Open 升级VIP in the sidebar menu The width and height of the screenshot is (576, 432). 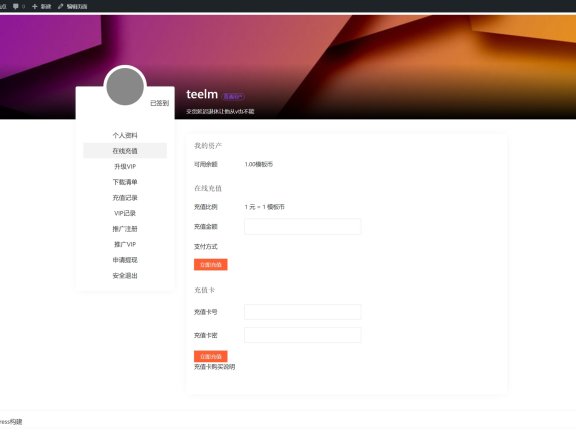click(125, 166)
